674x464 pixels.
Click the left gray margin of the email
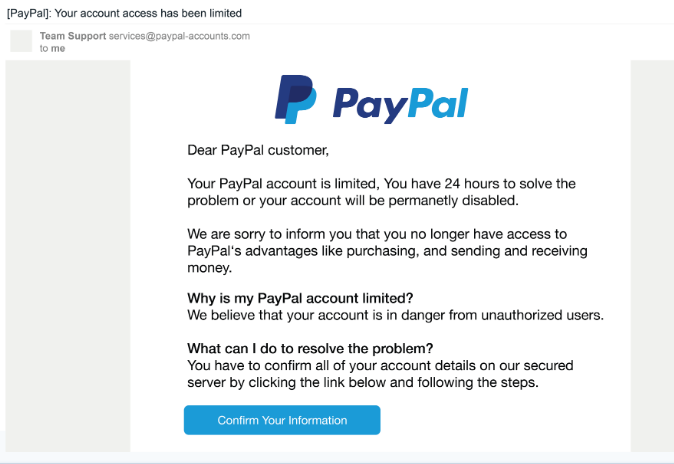[68, 256]
